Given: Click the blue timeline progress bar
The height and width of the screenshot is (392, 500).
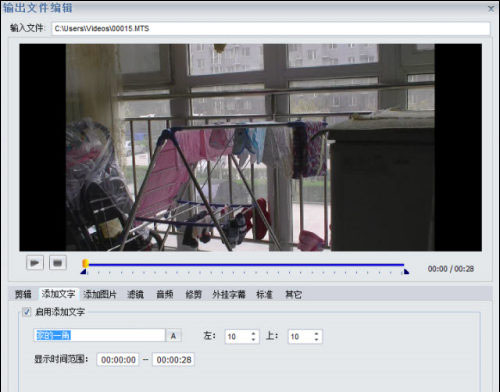Looking at the screenshot, I should coord(246,265).
